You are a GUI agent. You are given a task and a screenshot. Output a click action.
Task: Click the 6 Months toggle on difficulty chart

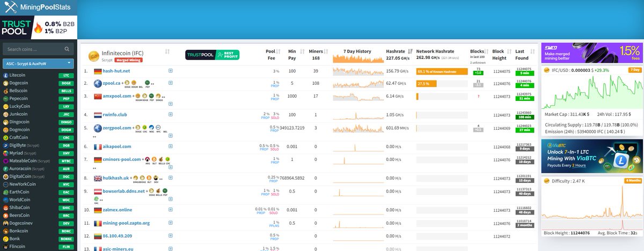tap(633, 180)
